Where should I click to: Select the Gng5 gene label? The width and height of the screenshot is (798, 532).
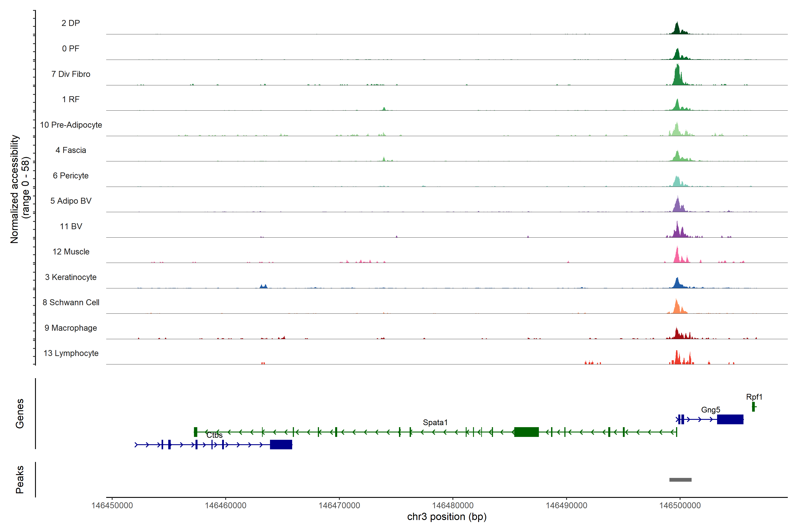click(x=710, y=410)
